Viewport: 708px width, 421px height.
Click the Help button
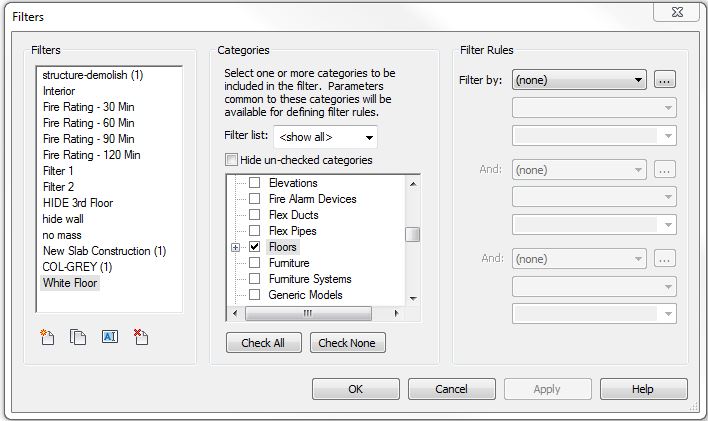643,389
